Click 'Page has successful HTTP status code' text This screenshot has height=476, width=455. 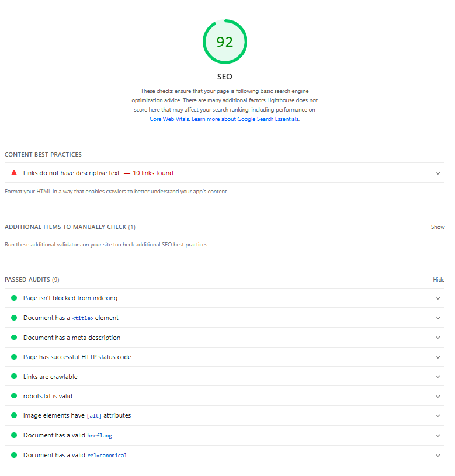pos(77,357)
